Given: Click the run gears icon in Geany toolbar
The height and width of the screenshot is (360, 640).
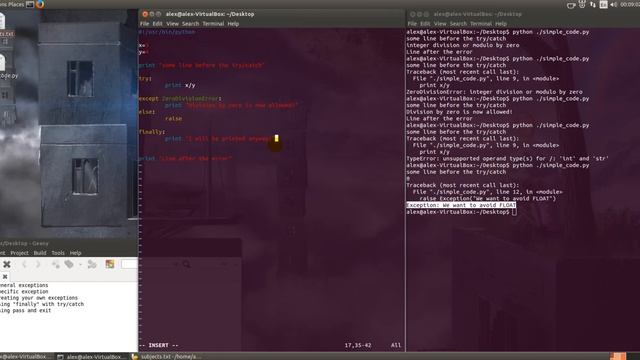Looking at the screenshot, I should (92, 264).
